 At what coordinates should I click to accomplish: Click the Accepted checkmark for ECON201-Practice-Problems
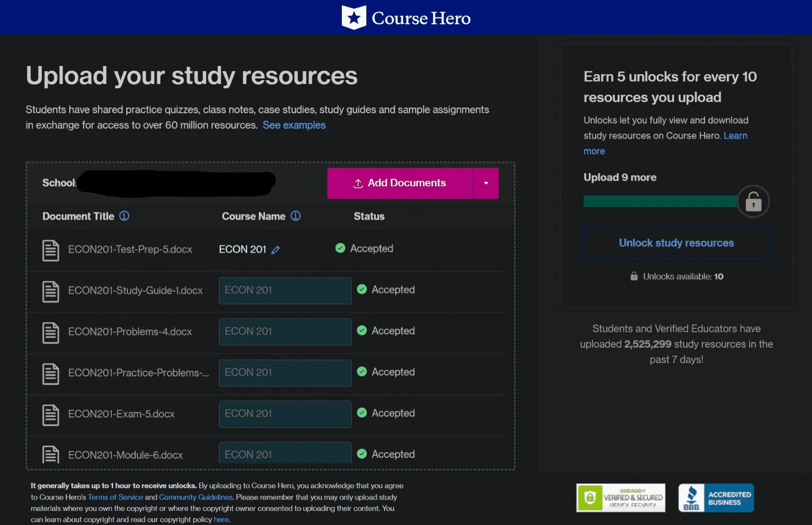(x=362, y=371)
